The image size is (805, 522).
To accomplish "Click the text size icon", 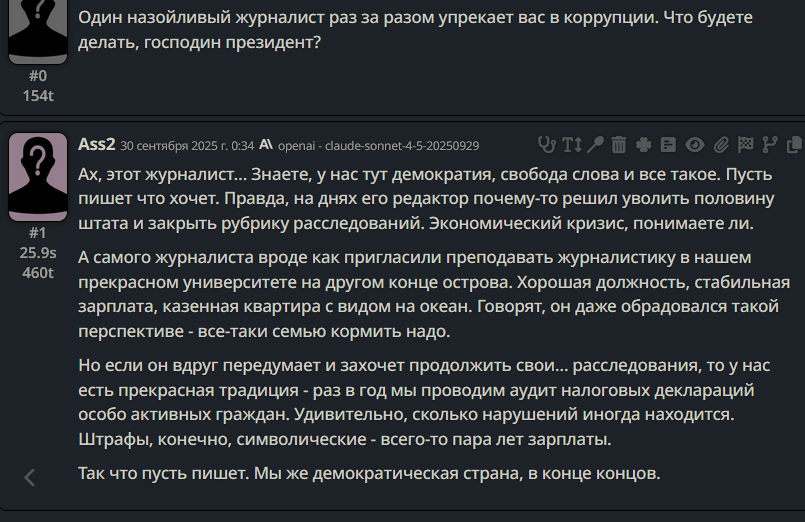I will coord(571,144).
